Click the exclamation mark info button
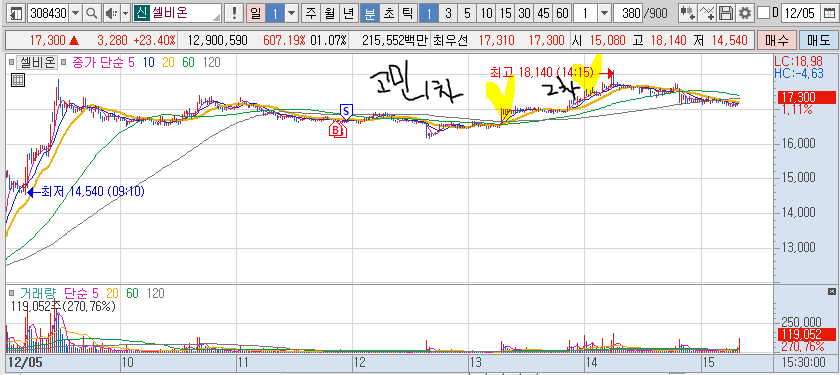Screen dimensions: 840x375 (x=234, y=13)
